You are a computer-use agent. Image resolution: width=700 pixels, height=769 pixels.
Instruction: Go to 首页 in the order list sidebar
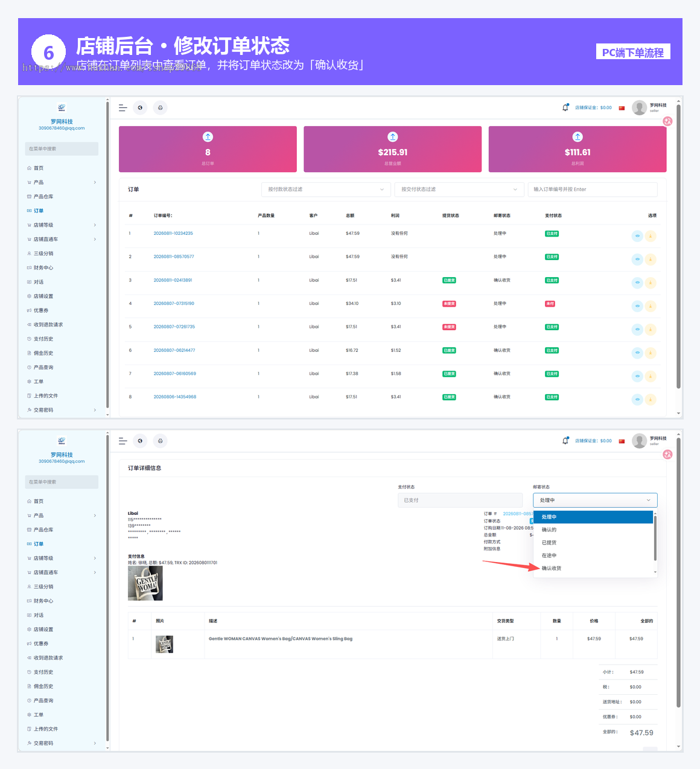coord(38,168)
